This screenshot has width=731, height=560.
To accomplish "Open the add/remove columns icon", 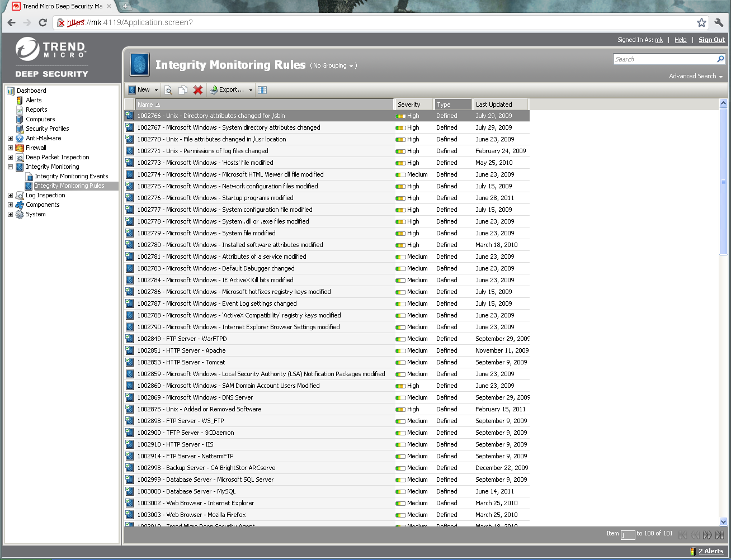I will coord(262,90).
